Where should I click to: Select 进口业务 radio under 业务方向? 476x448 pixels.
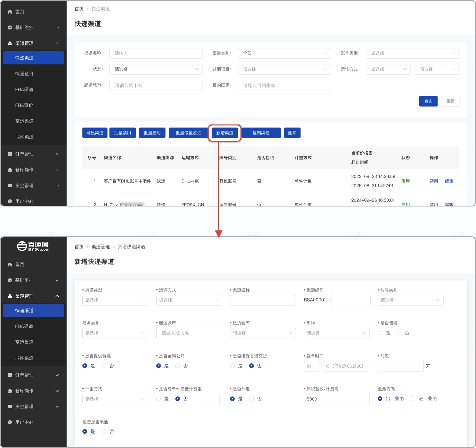click(413, 399)
